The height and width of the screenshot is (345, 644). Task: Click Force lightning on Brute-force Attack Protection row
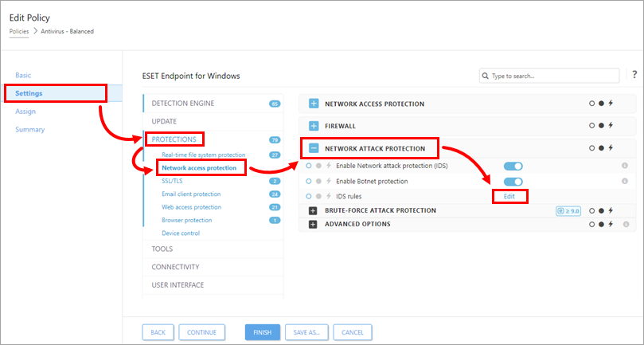tap(611, 211)
